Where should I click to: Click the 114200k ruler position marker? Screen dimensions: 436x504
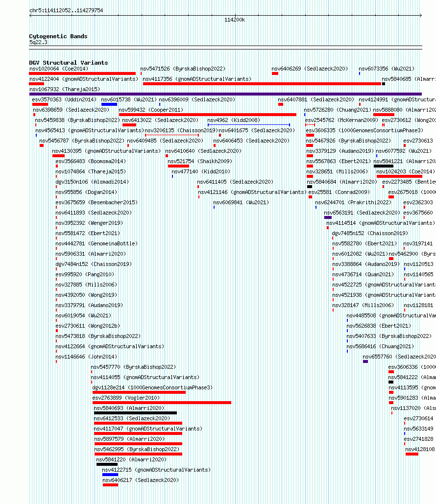coord(234,20)
